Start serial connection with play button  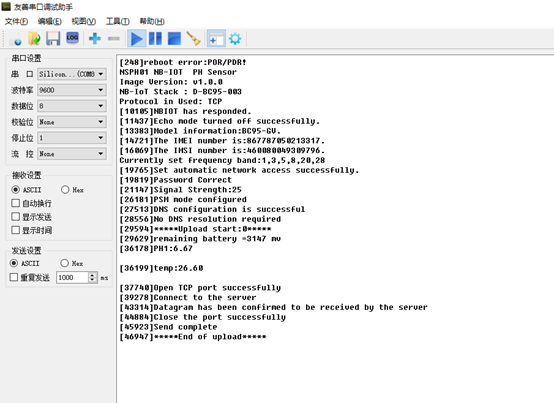coord(136,38)
